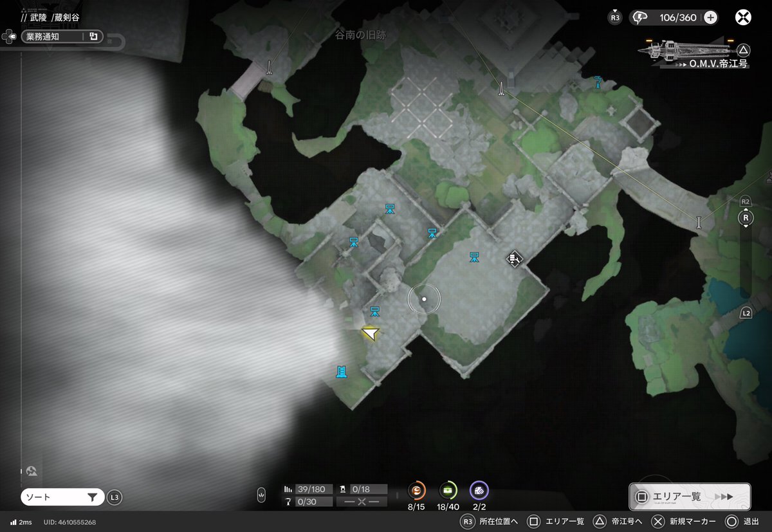The width and height of the screenshot is (772, 532).
Task: Open the large エリア一覧 panel button
Action: tap(690, 497)
